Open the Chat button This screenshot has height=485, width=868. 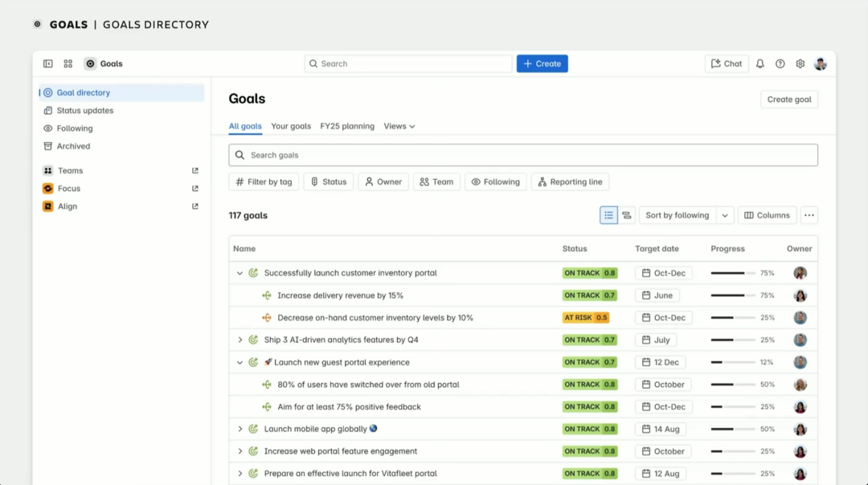pos(727,63)
